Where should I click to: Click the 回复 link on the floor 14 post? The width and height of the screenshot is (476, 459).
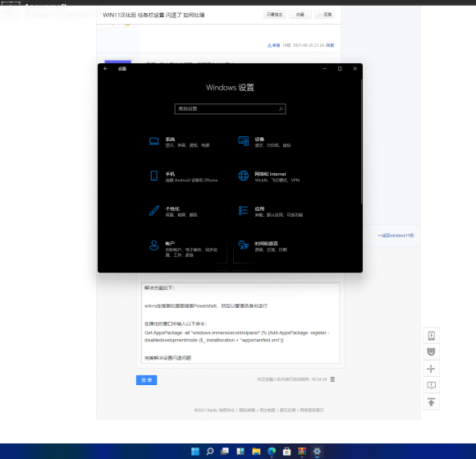click(x=330, y=45)
